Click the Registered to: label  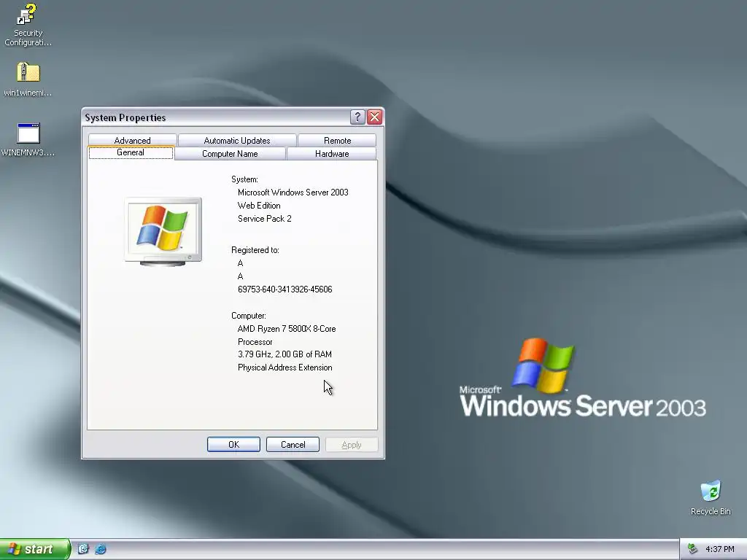[x=255, y=250]
